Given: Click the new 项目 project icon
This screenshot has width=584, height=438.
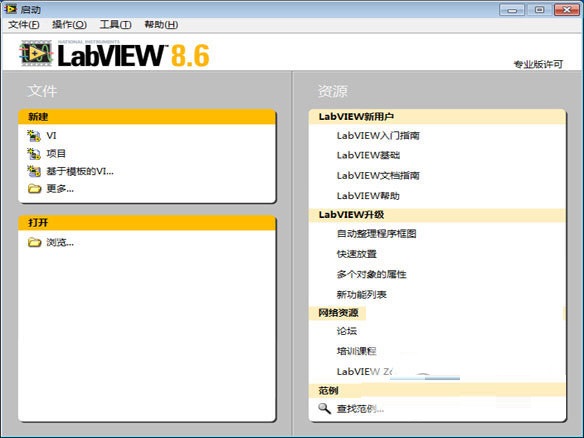Looking at the screenshot, I should pyautogui.click(x=34, y=153).
